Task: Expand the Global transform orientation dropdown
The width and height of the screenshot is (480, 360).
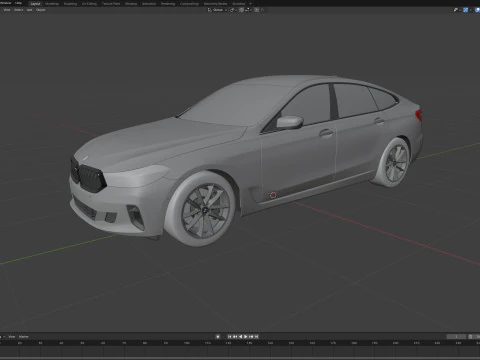Action: pyautogui.click(x=217, y=10)
